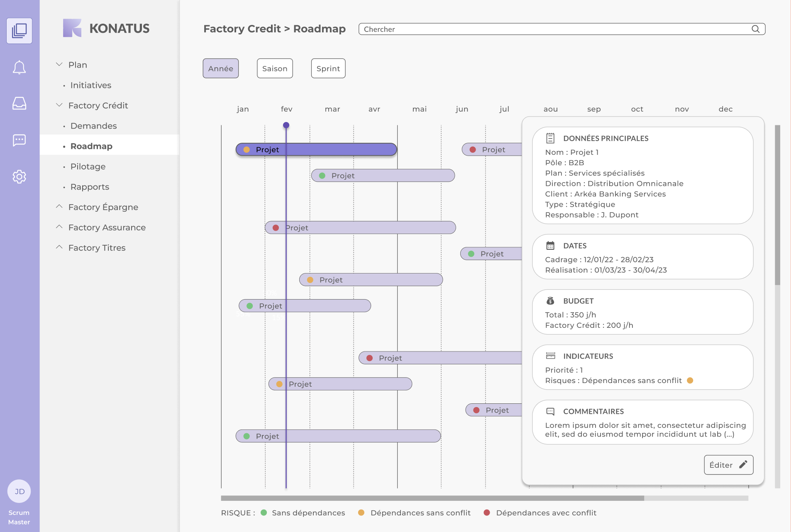Click the Dates calendar icon
Viewport: 791px width, 532px height.
[550, 246]
